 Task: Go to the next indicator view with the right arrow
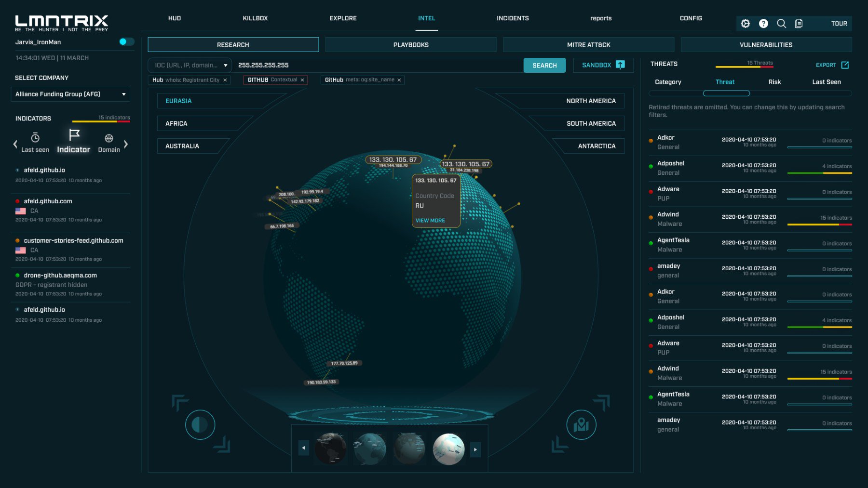(126, 144)
